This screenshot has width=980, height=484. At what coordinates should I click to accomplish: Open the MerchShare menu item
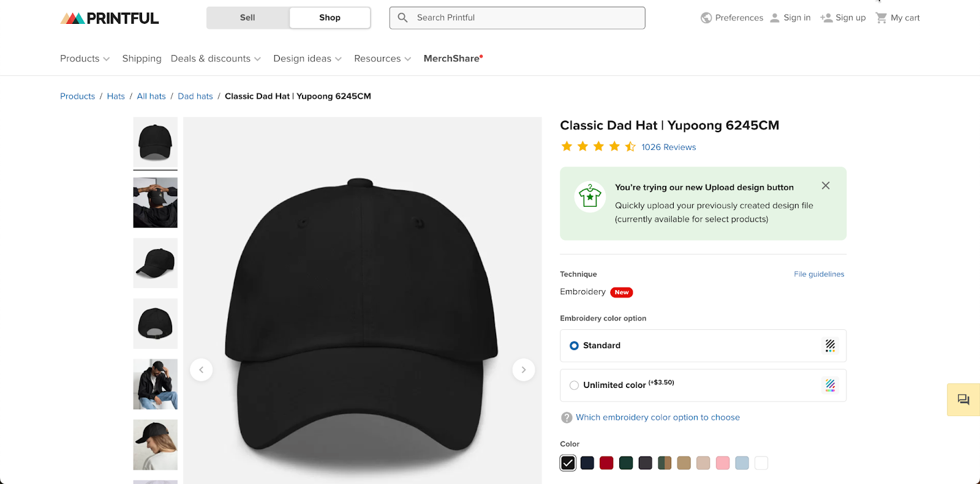coord(451,58)
